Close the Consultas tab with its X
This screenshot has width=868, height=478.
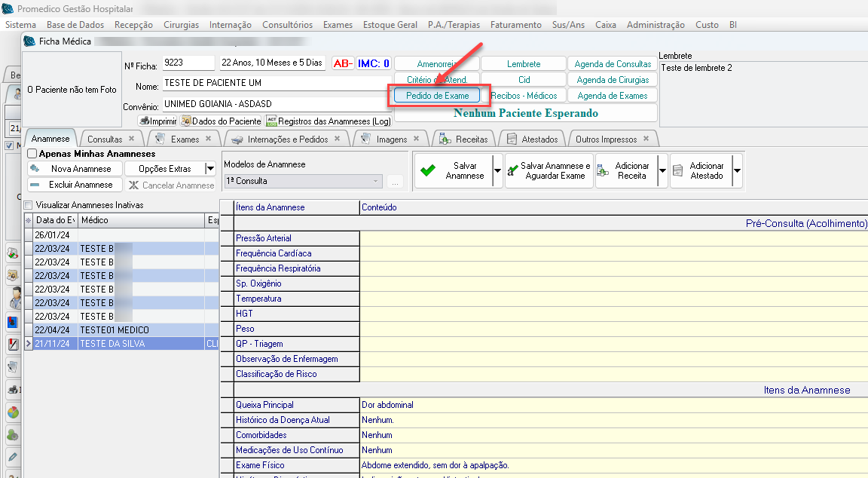click(x=131, y=139)
